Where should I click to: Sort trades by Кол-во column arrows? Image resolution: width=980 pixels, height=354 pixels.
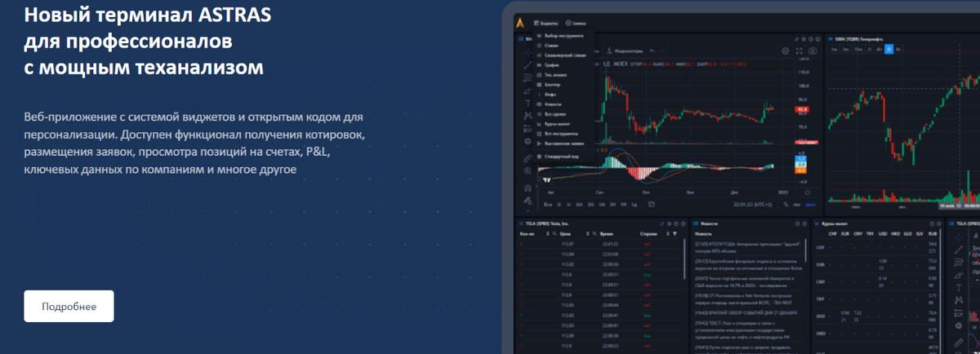coord(547,233)
